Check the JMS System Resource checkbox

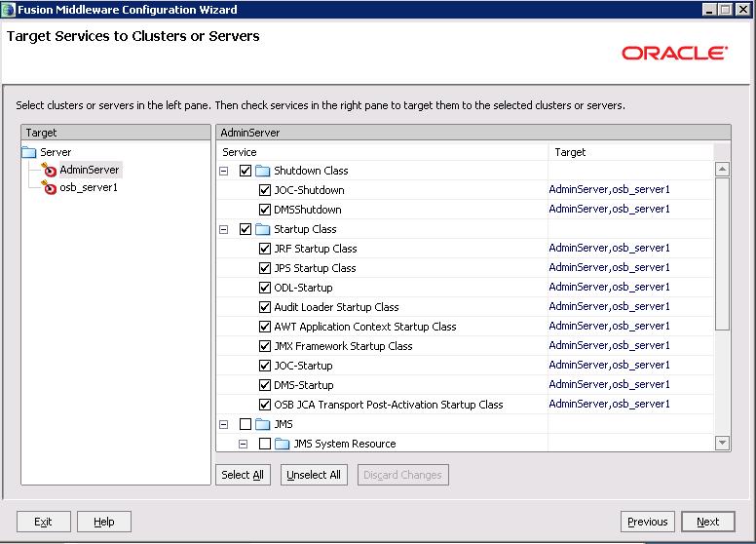(265, 444)
